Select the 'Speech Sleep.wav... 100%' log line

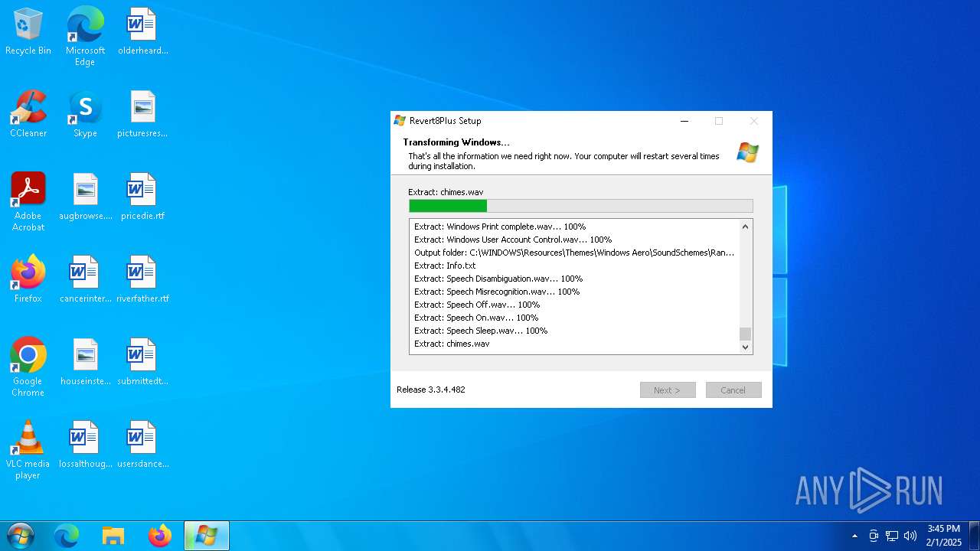point(481,331)
